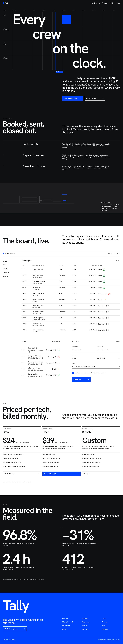Switch to Jobs in the dispatch sidebar
Screen dimensions: 123x644
click(x=5, y=265)
